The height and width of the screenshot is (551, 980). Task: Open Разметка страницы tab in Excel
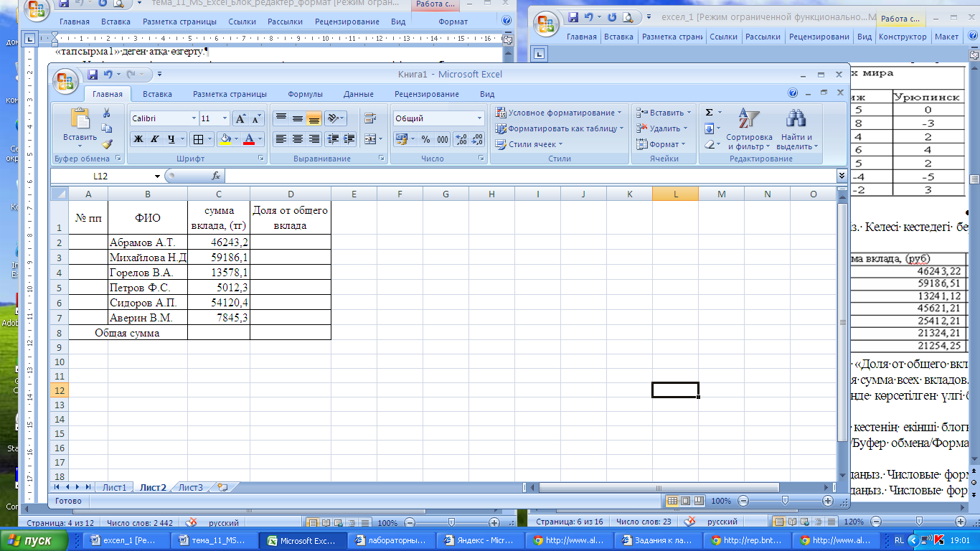click(230, 94)
